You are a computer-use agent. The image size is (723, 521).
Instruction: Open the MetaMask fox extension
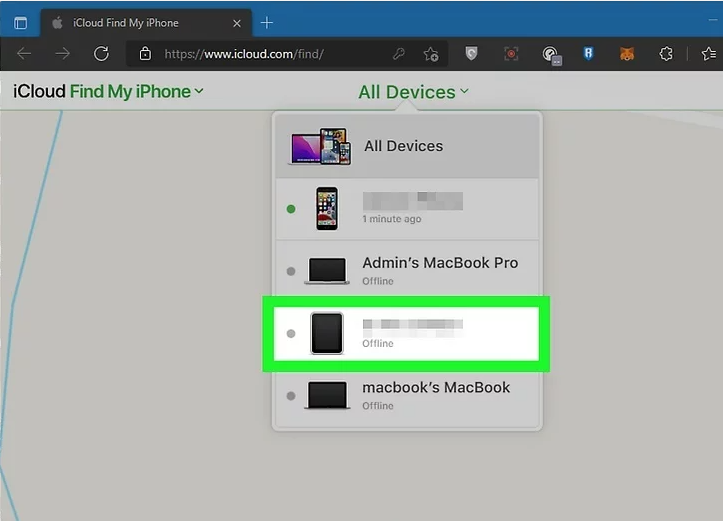626,54
